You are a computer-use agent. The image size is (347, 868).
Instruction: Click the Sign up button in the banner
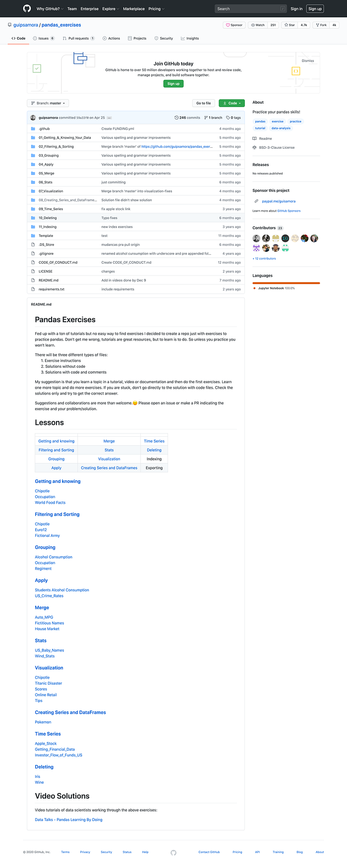[x=173, y=84]
